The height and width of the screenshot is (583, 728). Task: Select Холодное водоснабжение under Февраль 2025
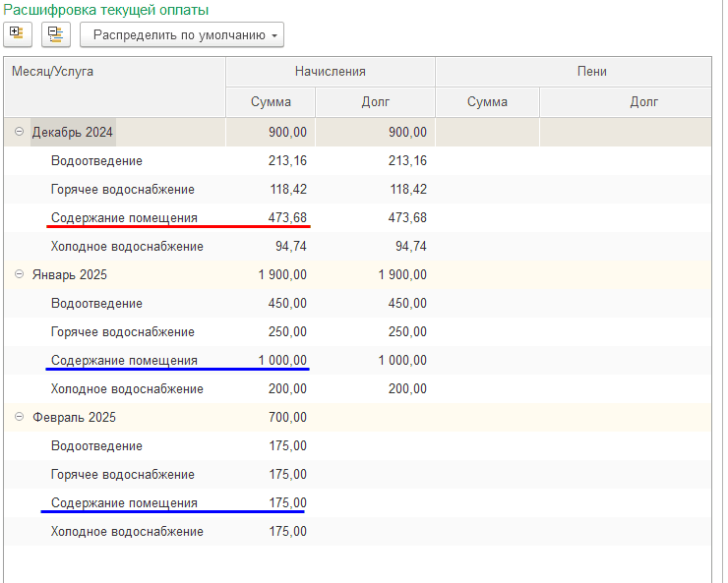coord(127,532)
